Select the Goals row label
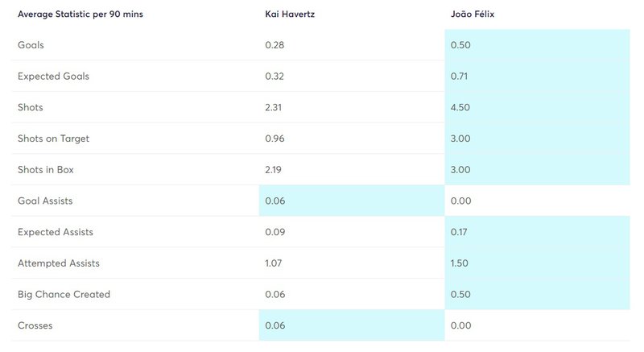The height and width of the screenshot is (352, 644). click(31, 45)
